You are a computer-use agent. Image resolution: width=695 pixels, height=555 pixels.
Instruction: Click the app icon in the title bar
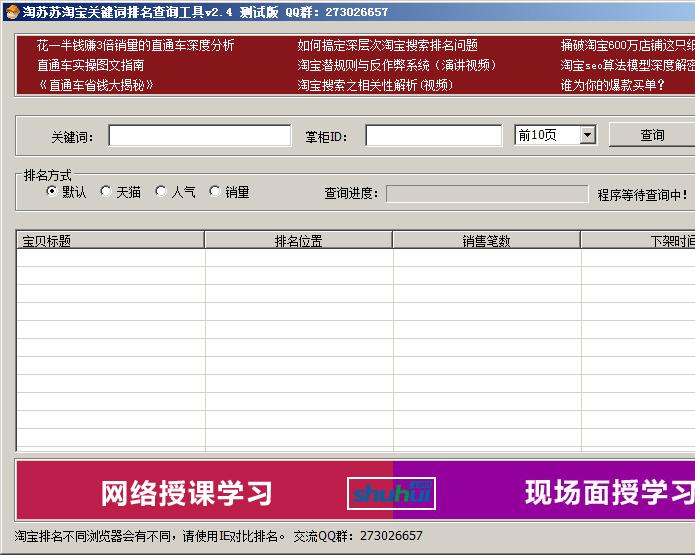pyautogui.click(x=12, y=11)
